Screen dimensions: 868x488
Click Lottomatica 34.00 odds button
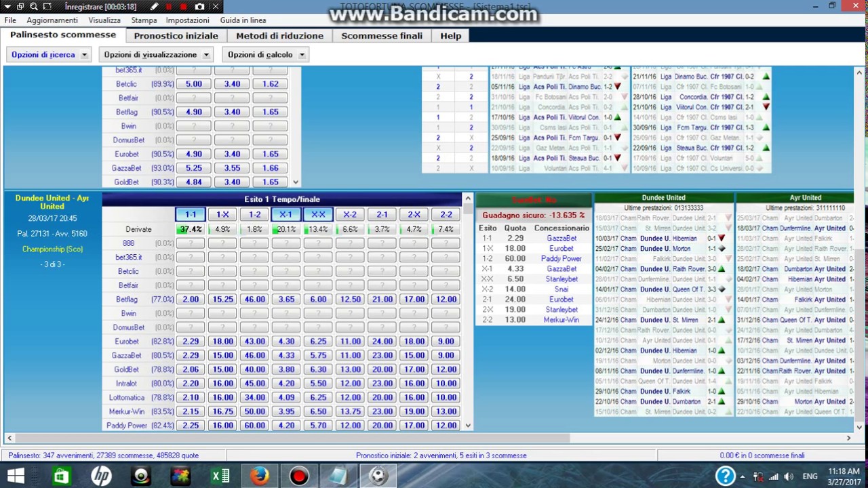pos(254,397)
